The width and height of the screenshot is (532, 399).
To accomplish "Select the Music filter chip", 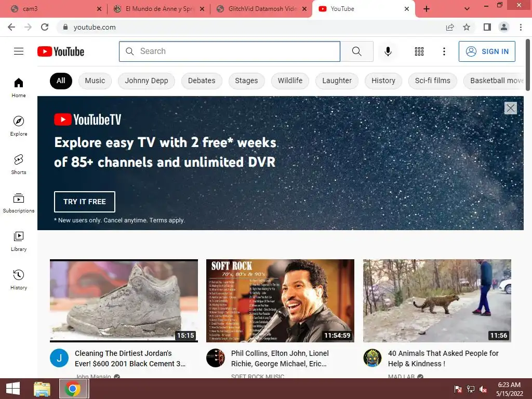I will [95, 81].
